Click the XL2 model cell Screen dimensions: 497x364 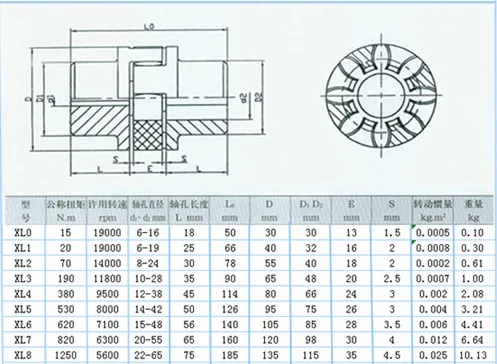coord(23,263)
